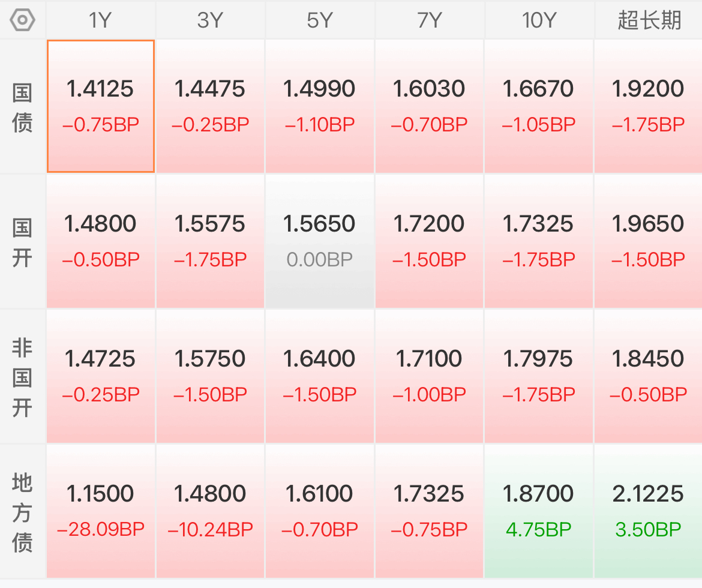
Task: Open the 非国开 3Y cell 1.5750
Action: pos(211,376)
